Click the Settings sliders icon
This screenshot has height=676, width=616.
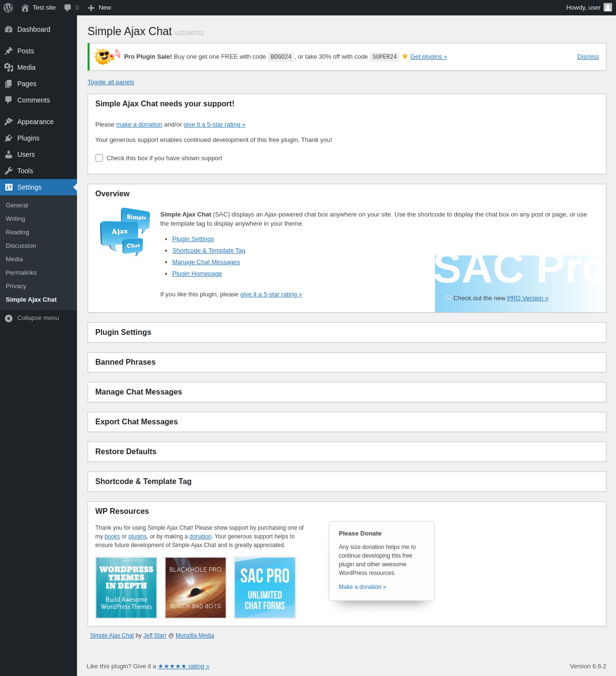pos(9,187)
